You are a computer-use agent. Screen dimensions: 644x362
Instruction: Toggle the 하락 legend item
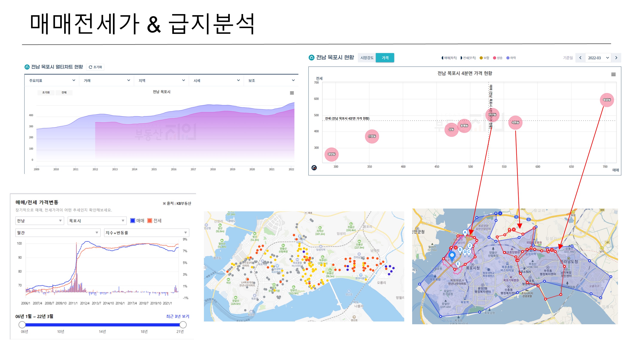coord(511,58)
